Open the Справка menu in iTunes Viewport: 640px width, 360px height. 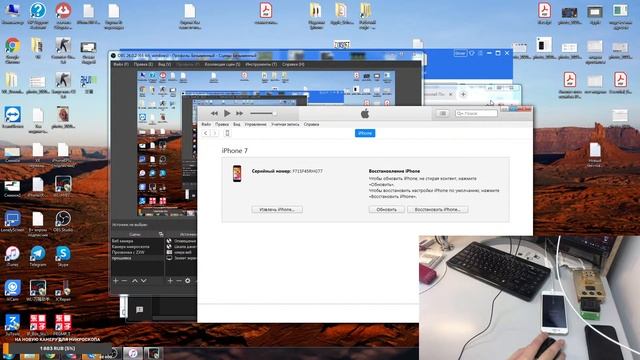tap(311, 124)
